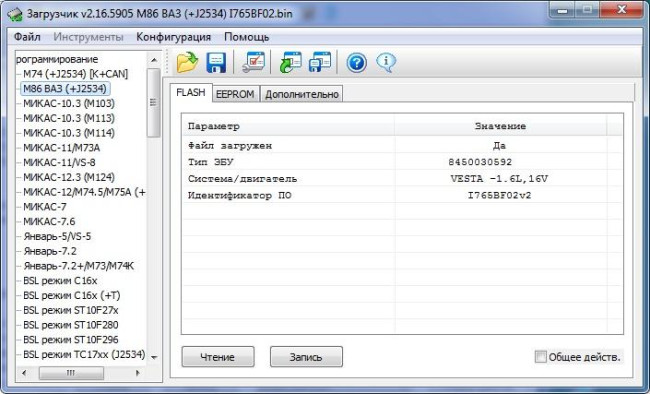Select МИКАС-10.3 (М113) entry
650x394 pixels.
point(69,118)
